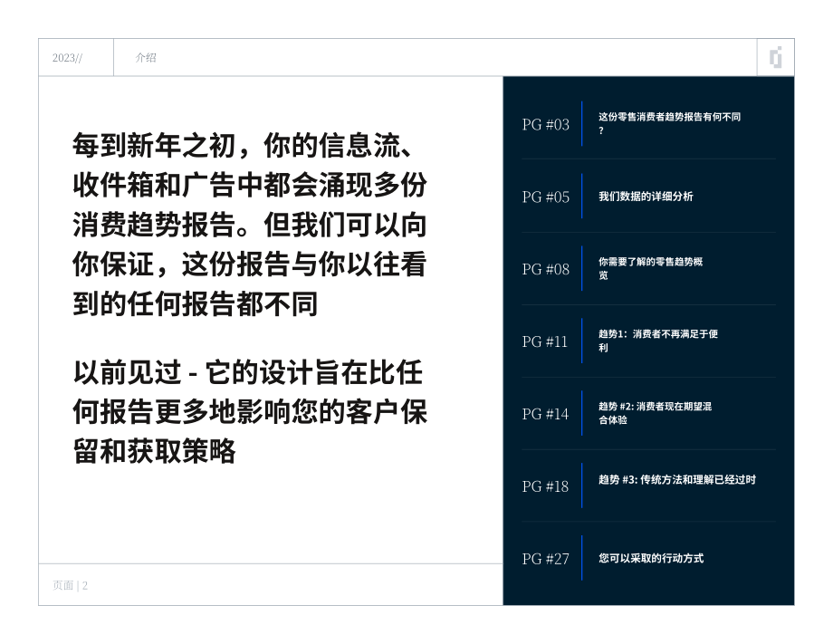
Task: Open '趋势1: 消费者不再满足于便利' entry
Action: [x=657, y=341]
